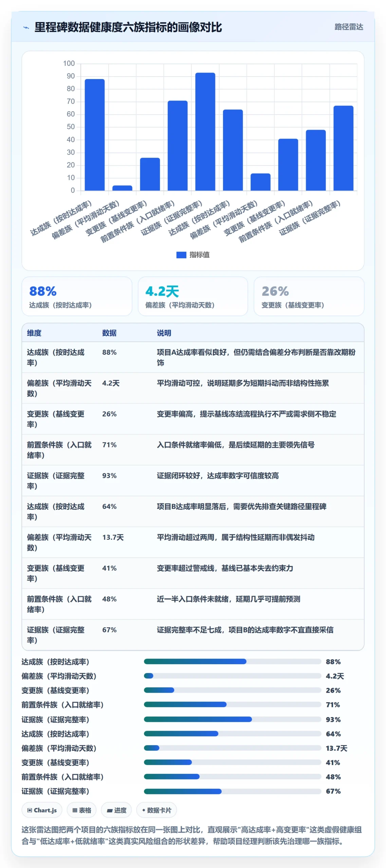Viewport: 386px width, 868px height.
Task: Select the 26% 变更族 stat card
Action: click(309, 296)
